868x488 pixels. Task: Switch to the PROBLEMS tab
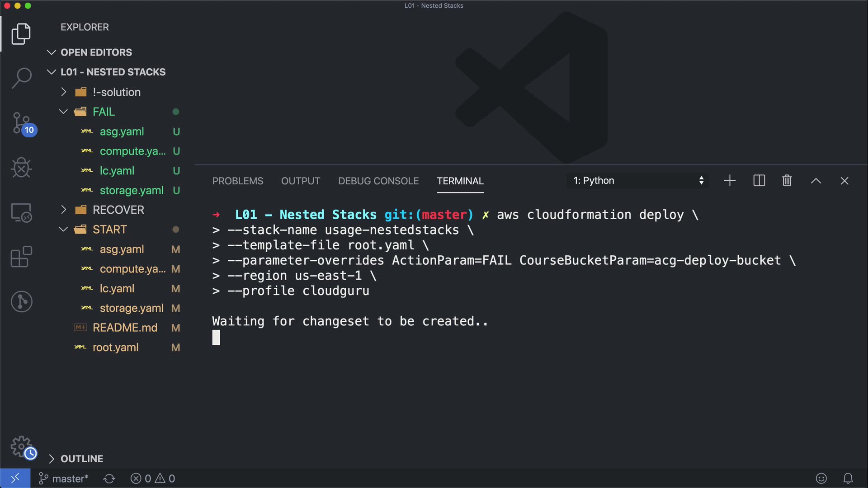click(237, 181)
